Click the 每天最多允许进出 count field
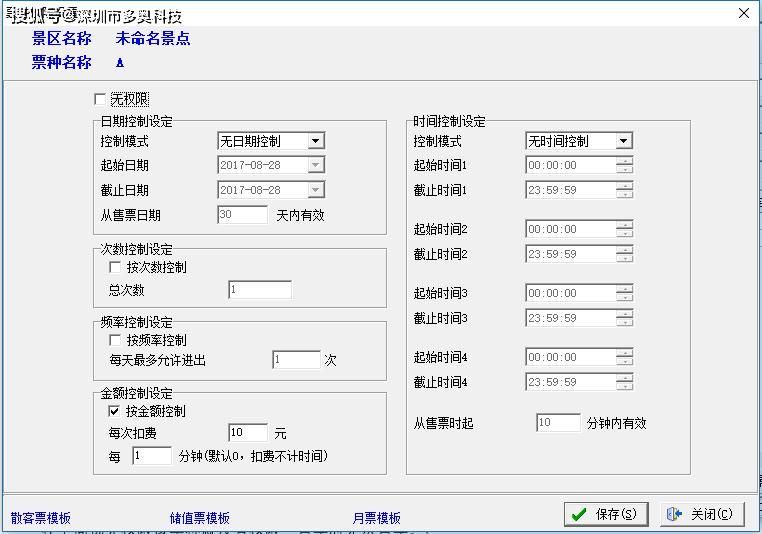The height and width of the screenshot is (534, 762). (296, 360)
